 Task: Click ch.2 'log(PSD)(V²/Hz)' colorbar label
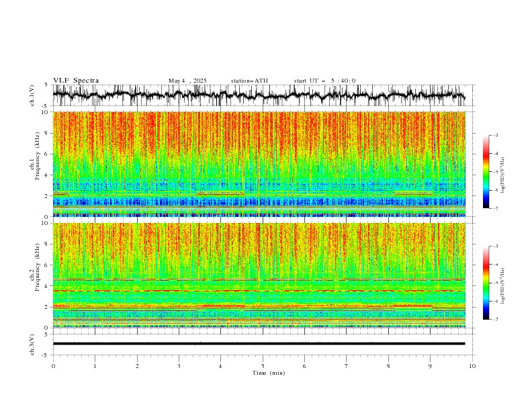click(502, 286)
